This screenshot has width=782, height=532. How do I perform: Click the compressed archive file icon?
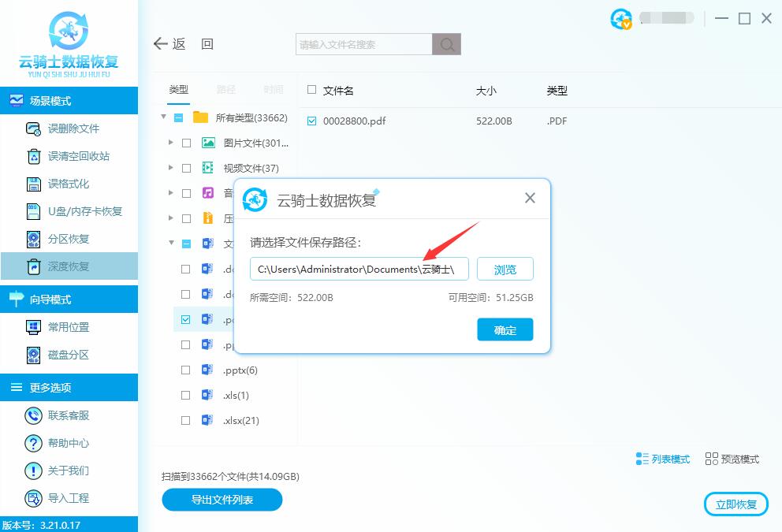208,218
